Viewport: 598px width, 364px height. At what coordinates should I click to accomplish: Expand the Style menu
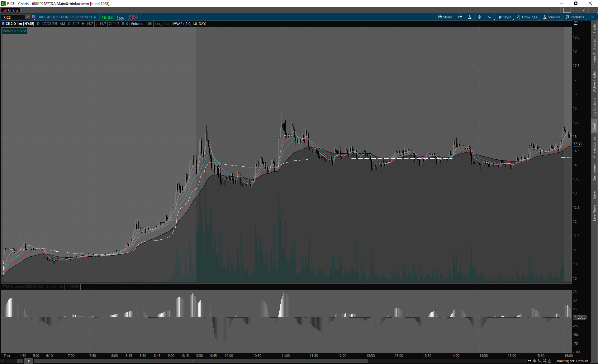(505, 17)
